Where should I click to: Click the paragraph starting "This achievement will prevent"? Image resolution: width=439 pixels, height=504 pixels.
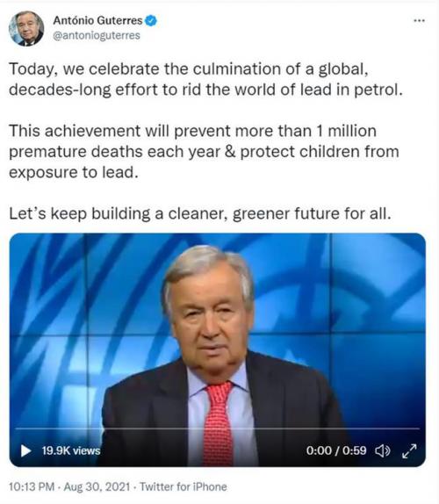pos(204,151)
